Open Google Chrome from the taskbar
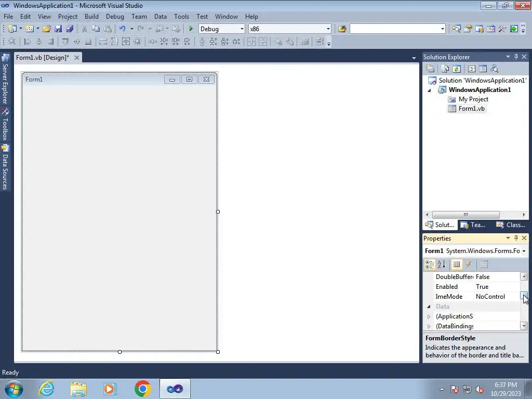 pyautogui.click(x=143, y=389)
